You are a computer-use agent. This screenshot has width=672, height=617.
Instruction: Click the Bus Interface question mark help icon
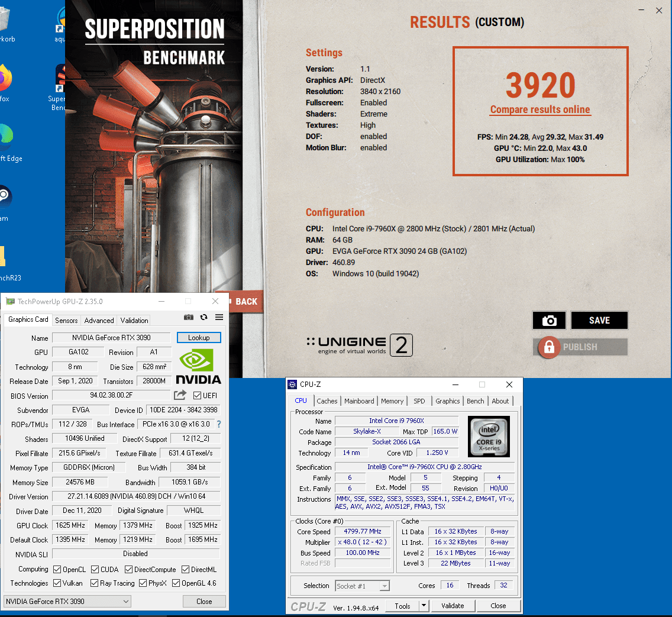click(x=219, y=424)
